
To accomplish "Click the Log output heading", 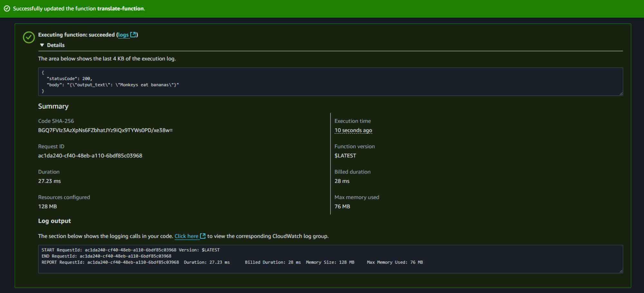I will coord(54,221).
